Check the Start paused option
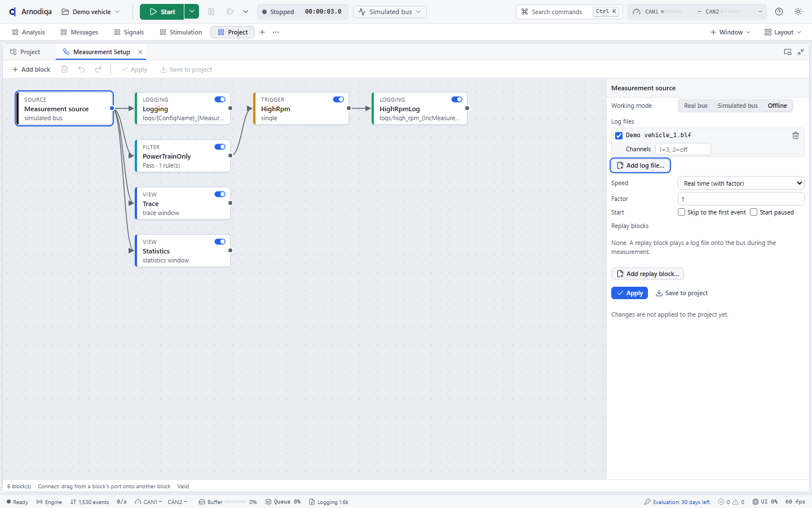The image size is (812, 508). [753, 212]
